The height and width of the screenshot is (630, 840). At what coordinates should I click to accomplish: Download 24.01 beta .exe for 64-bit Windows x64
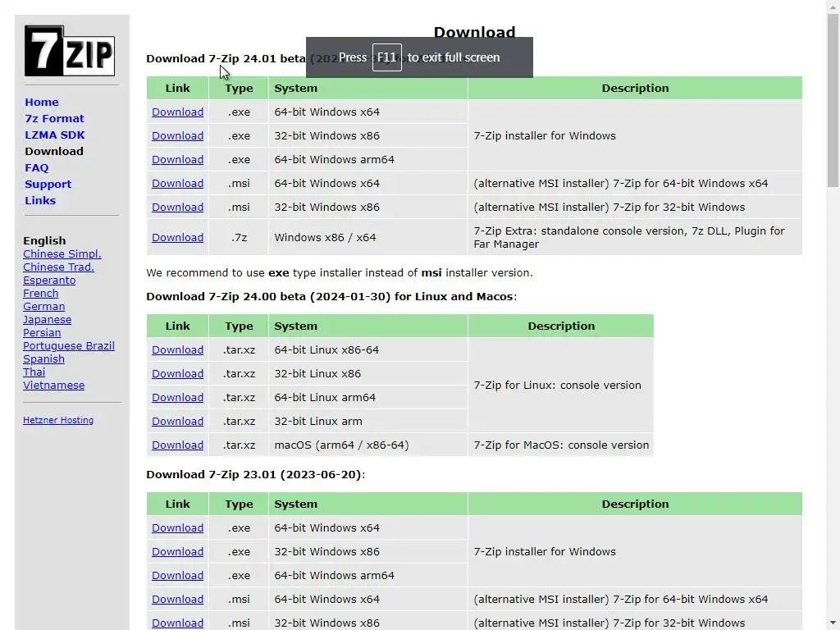[x=177, y=112]
